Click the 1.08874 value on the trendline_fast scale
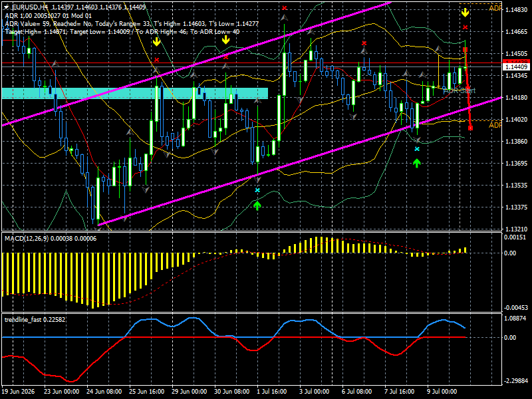 (515, 319)
